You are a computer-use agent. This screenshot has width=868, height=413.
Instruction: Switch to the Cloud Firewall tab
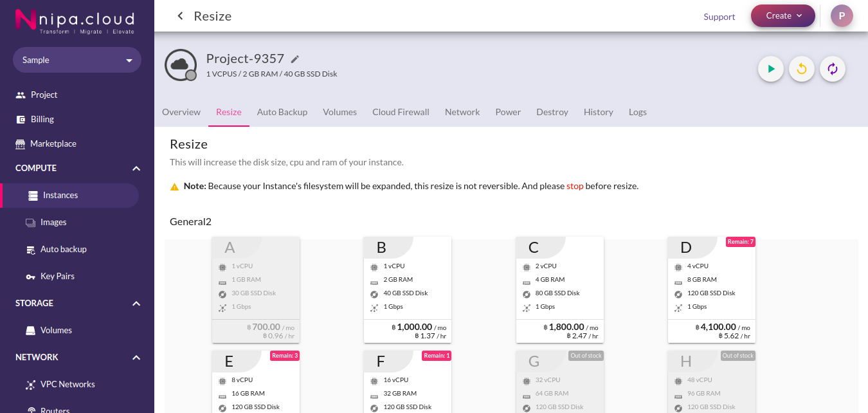[401, 112]
